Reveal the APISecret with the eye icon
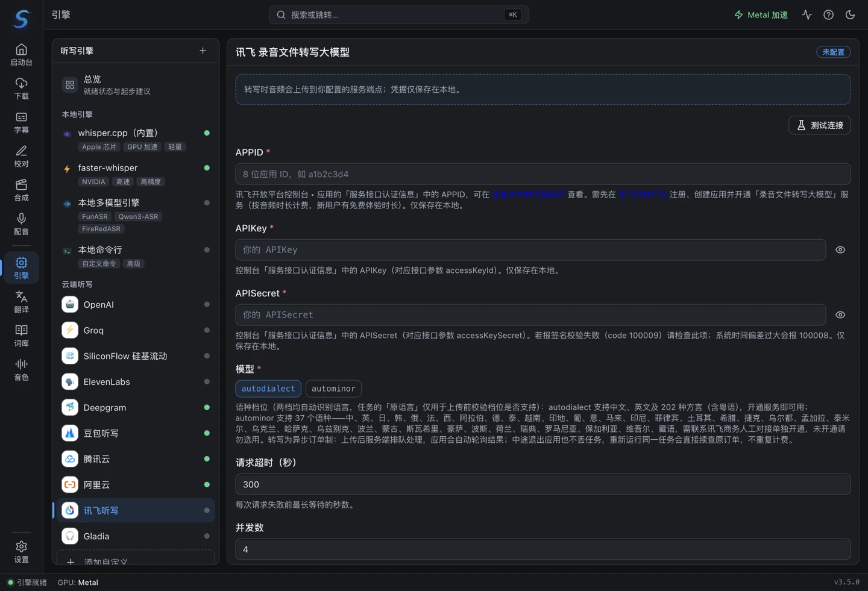This screenshot has height=591, width=868. click(840, 315)
